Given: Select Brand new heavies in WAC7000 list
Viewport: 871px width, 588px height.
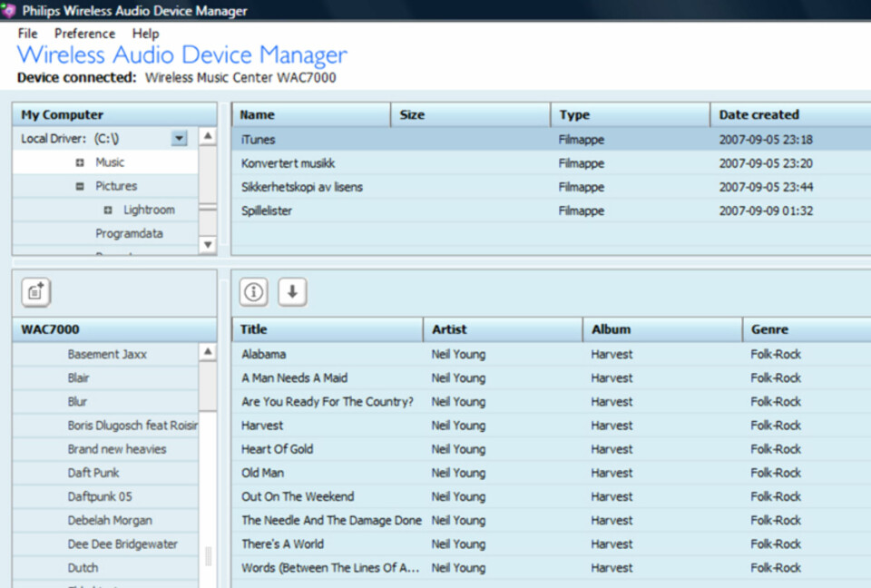Looking at the screenshot, I should pos(105,449).
